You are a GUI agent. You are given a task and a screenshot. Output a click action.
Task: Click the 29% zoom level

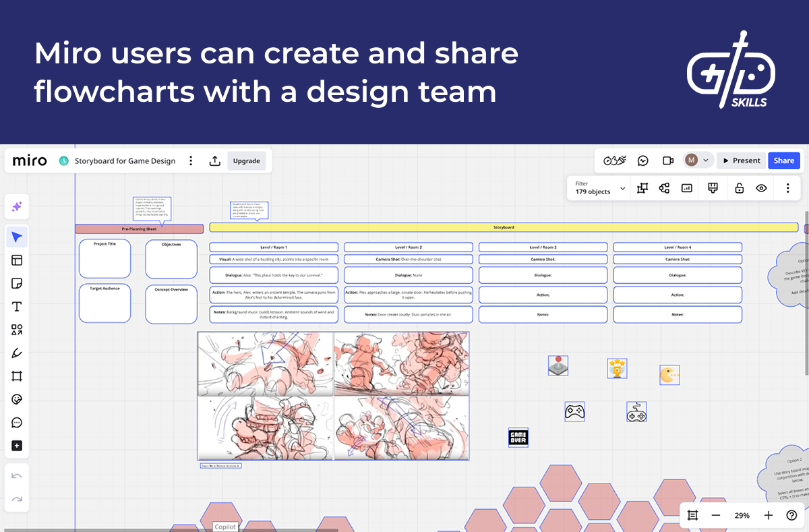pos(742,515)
